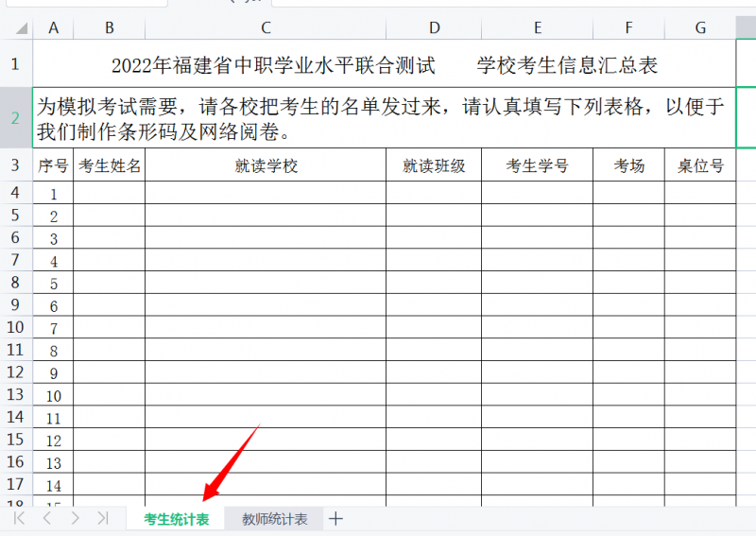The height and width of the screenshot is (536, 756).
Task: Click next sheet navigation arrow
Action: point(75,518)
